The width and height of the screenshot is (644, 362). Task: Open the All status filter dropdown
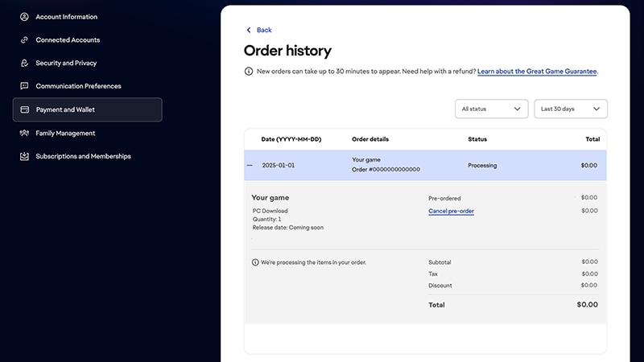tap(491, 109)
